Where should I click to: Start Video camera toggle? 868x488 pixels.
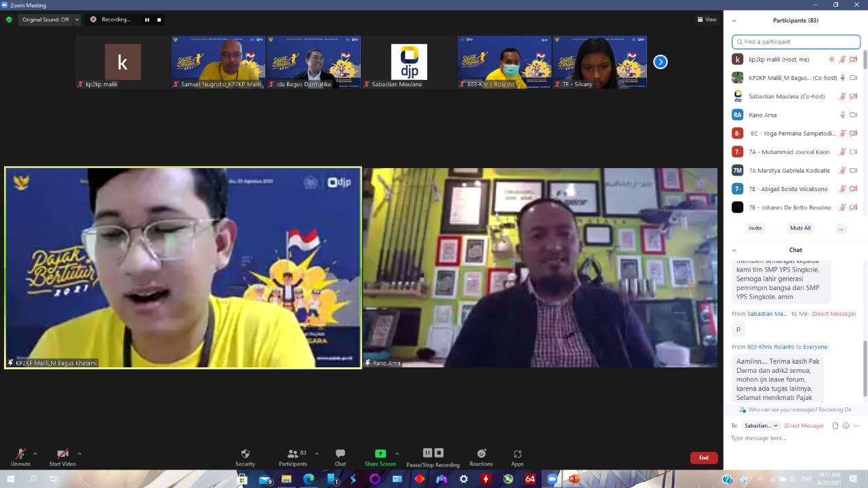(x=62, y=454)
